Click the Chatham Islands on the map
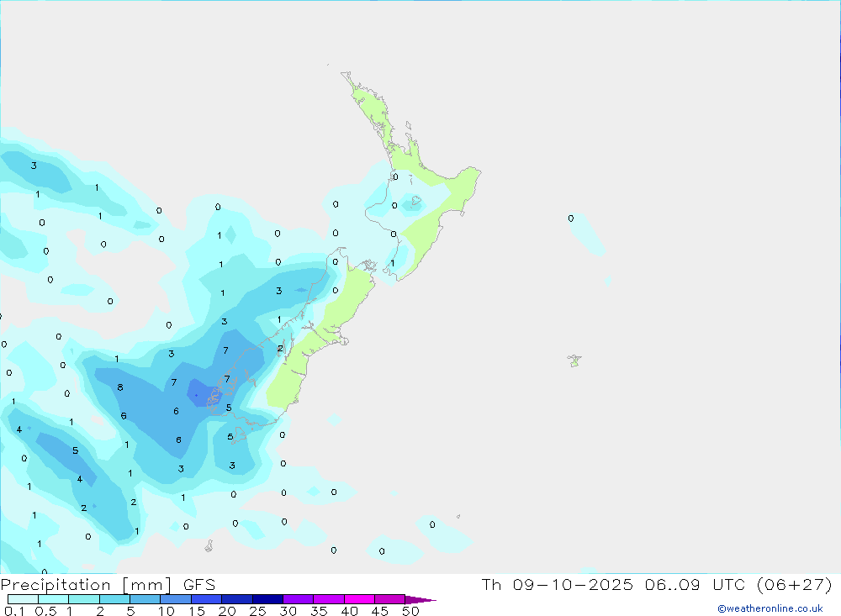Viewport: 841px width, 616px height. click(574, 361)
